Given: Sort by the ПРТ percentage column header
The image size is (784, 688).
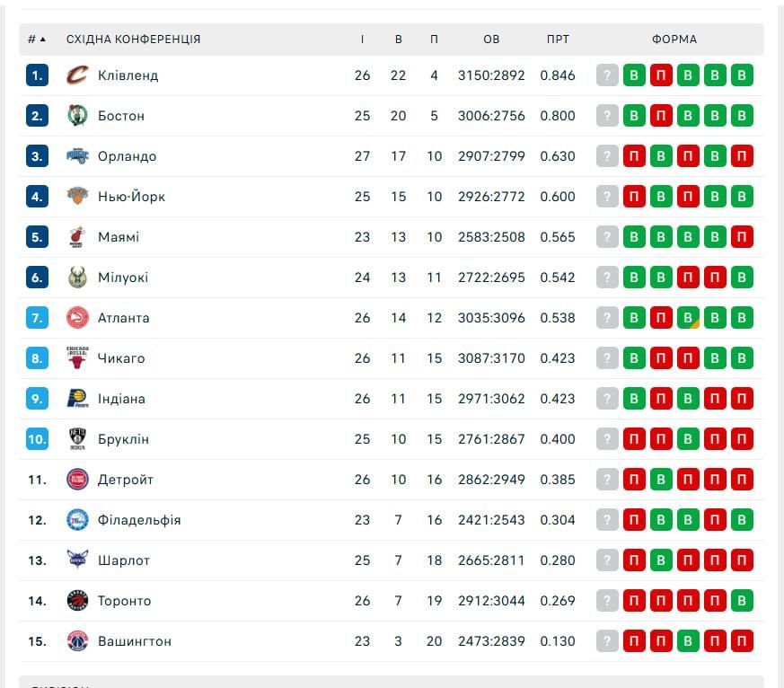Looking at the screenshot, I should tap(558, 40).
